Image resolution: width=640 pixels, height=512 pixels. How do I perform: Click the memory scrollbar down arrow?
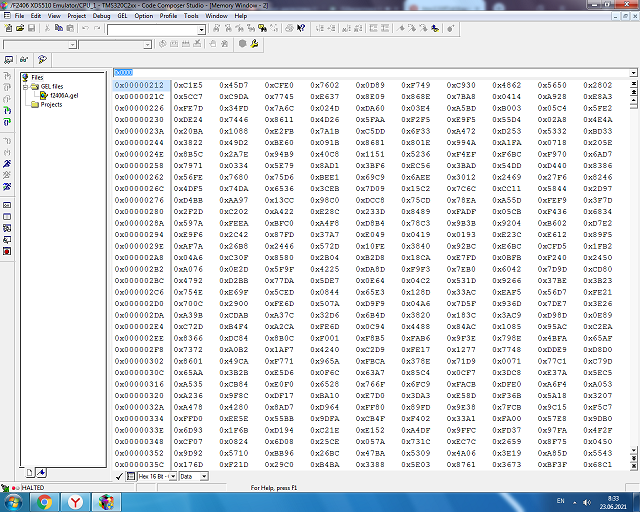pos(633,451)
